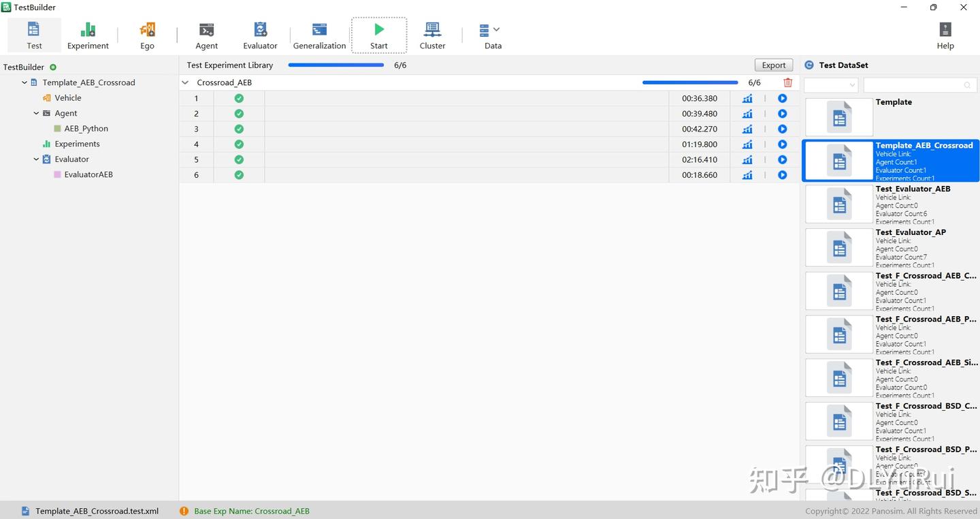Select the Template_AEB_Crossroad dataset card
The image size is (980, 519).
(891, 161)
